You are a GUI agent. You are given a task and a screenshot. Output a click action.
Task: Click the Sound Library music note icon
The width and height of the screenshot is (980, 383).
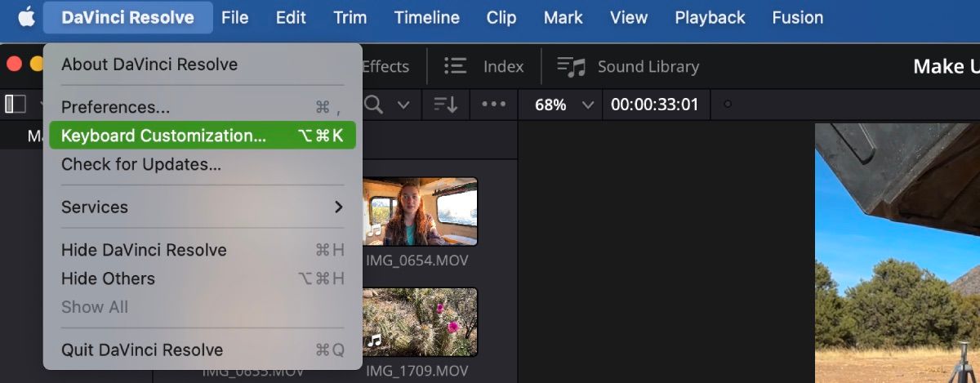pyautogui.click(x=572, y=67)
